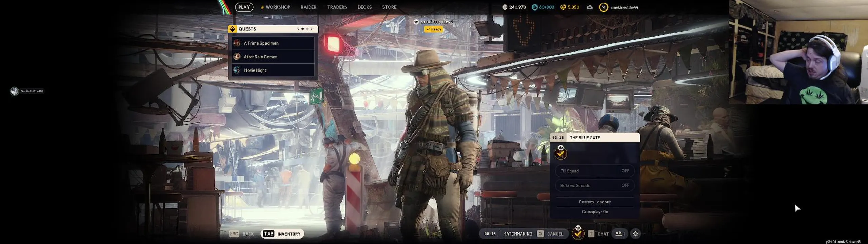Click the squad leader ready icon in panel
Screen dimensions: 868x244
(560, 152)
